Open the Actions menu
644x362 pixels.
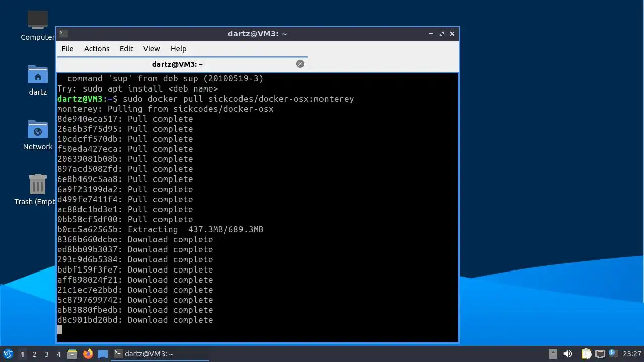(x=97, y=49)
